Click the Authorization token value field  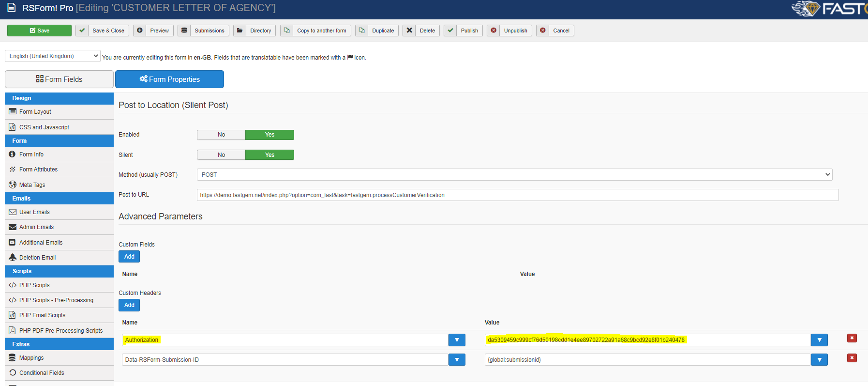(648, 340)
